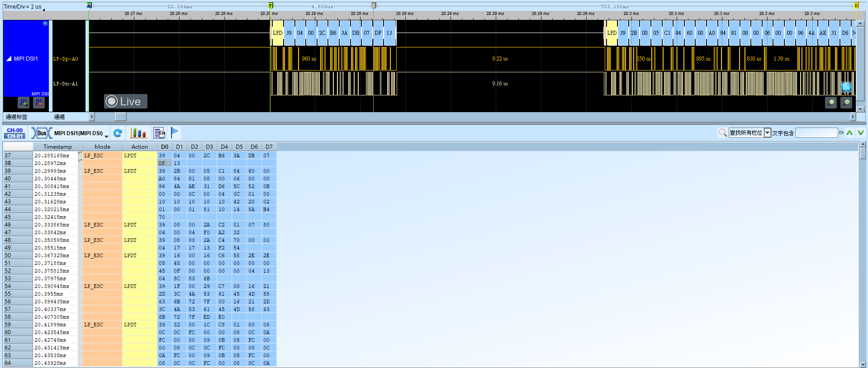This screenshot has width=868, height=368.
Task: Click waveform horizontal scrollbar left arrow
Action: (x=92, y=117)
